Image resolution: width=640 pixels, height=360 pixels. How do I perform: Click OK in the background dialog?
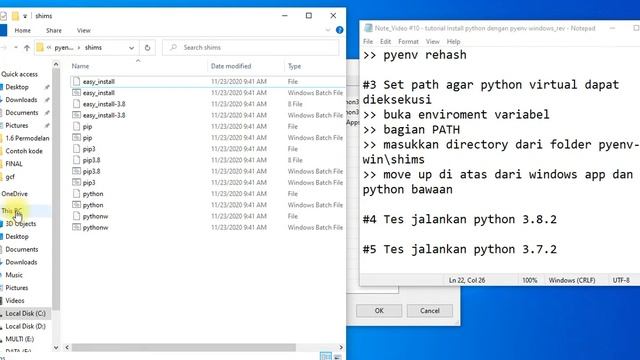[x=379, y=311]
